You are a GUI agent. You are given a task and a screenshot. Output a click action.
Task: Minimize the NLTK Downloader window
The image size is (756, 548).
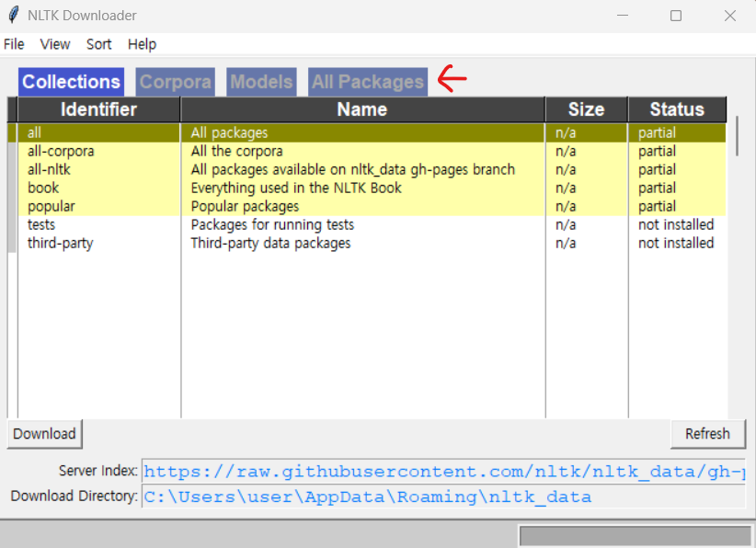(623, 16)
